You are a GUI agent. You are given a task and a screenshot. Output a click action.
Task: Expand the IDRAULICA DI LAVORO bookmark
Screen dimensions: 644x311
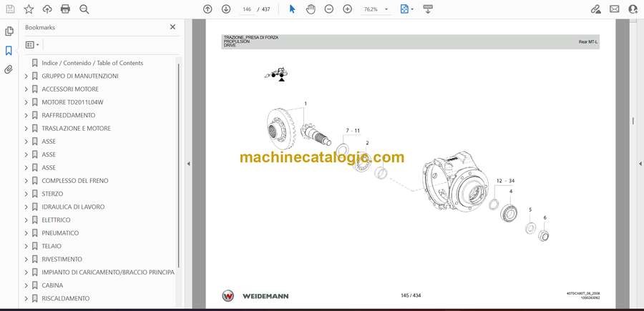coord(26,207)
